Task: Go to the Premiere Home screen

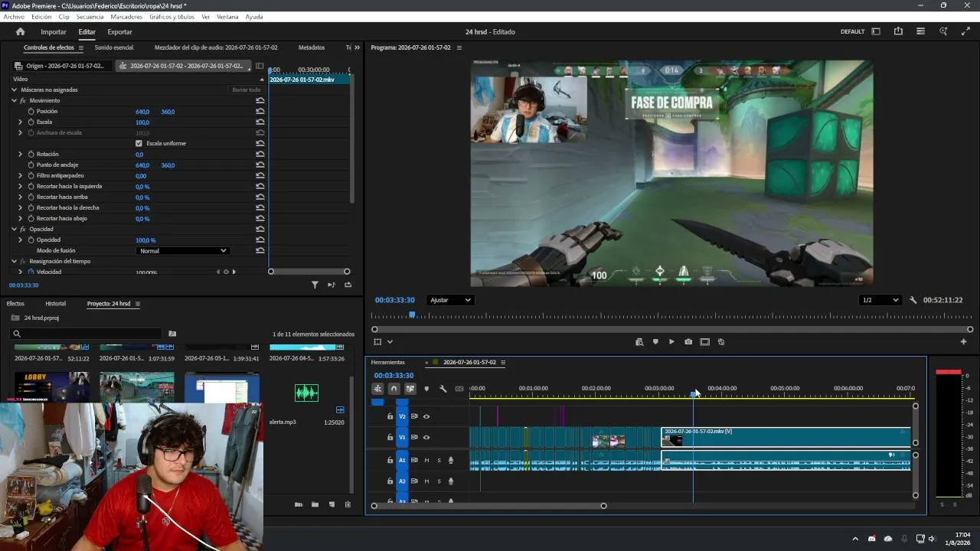Action: coord(20,31)
